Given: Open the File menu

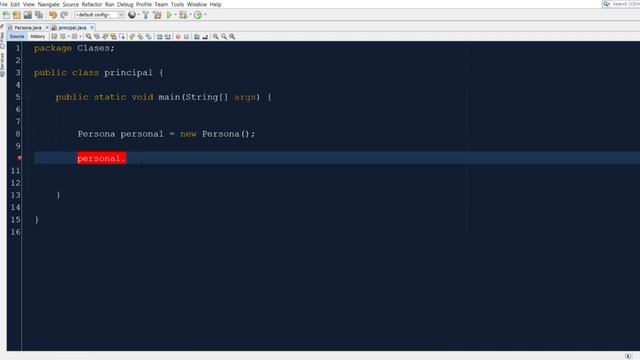Looking at the screenshot, I should tap(4, 4).
